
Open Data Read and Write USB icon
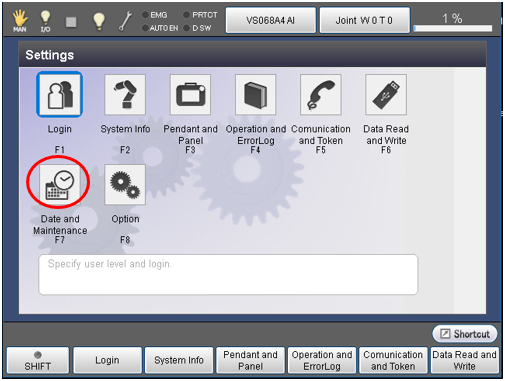tap(386, 95)
